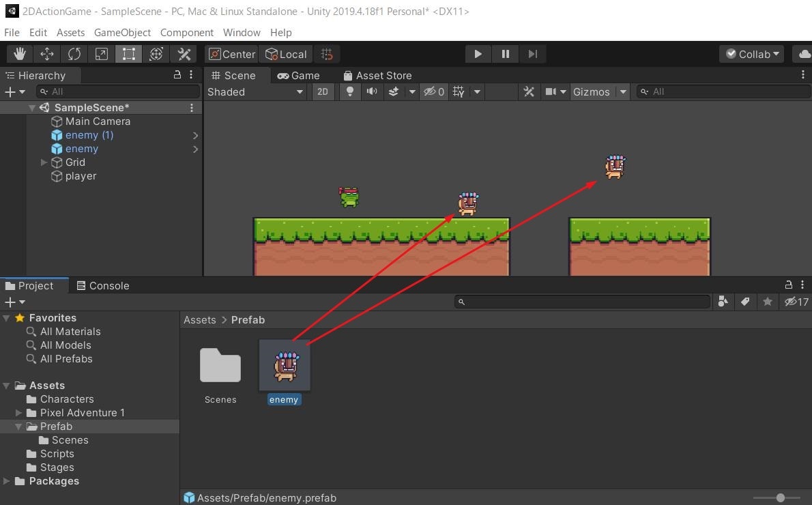Open the Edit menu
812x505 pixels.
pyautogui.click(x=38, y=32)
